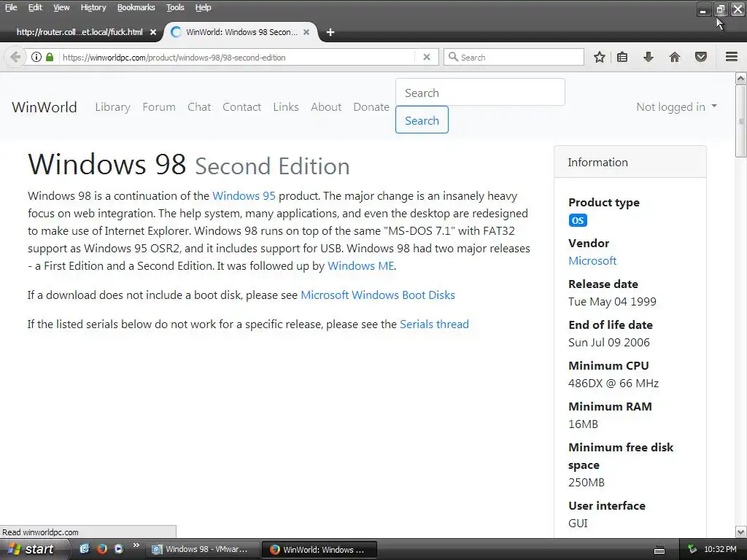Open the Bookmarks menu
This screenshot has height=560, width=747.
point(136,7)
